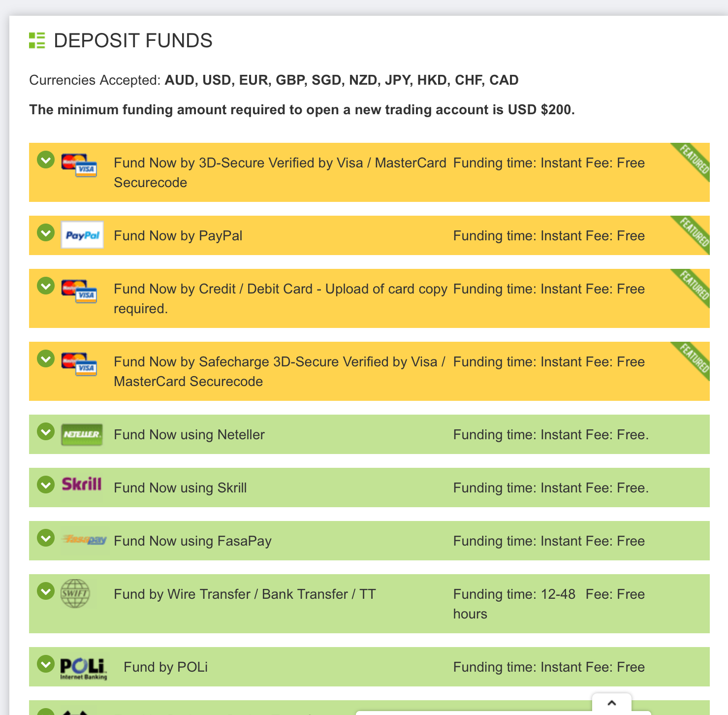Click the POLi Internet Banking logo
The image size is (728, 715).
point(83,669)
